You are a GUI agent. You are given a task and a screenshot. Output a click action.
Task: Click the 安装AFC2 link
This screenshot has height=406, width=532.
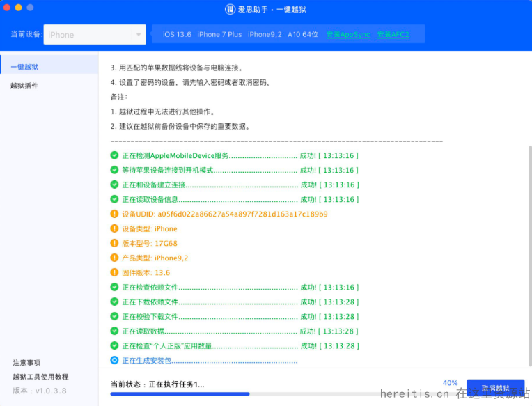tap(393, 35)
